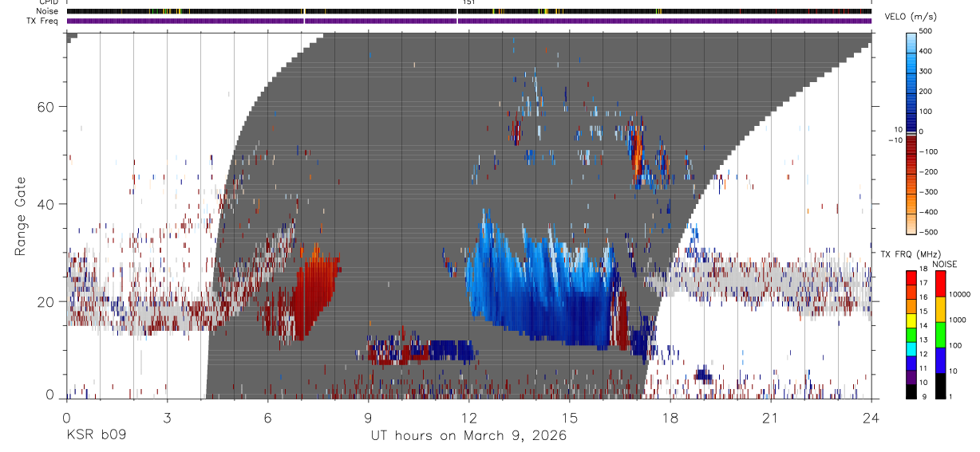Click the "TX Freq" strip label at top
980x452 pixels.
tap(43, 20)
